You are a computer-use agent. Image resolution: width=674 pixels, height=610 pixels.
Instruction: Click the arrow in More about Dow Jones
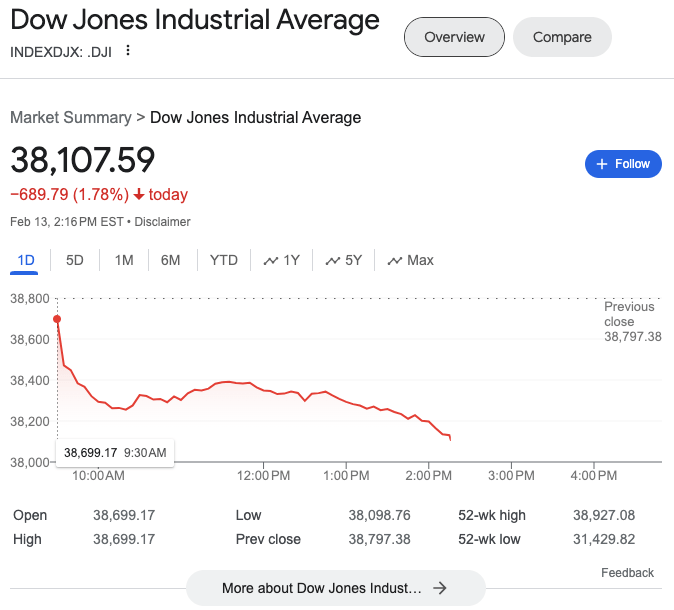tap(439, 588)
